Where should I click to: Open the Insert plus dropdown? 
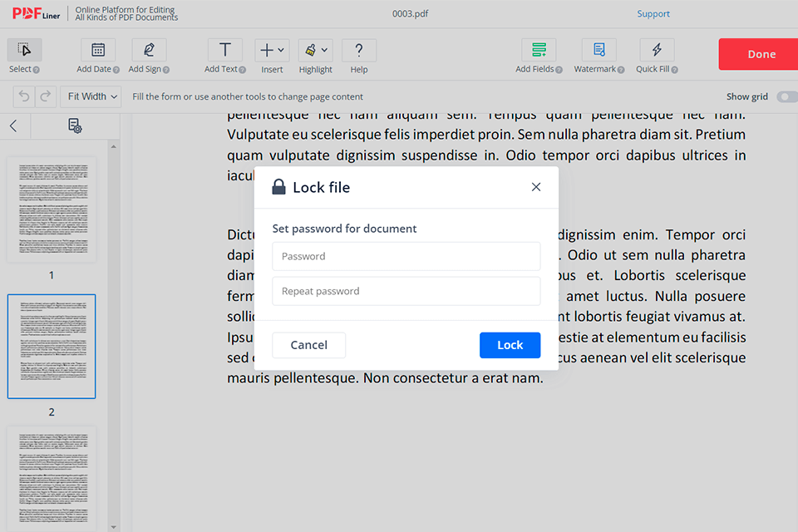click(x=272, y=50)
